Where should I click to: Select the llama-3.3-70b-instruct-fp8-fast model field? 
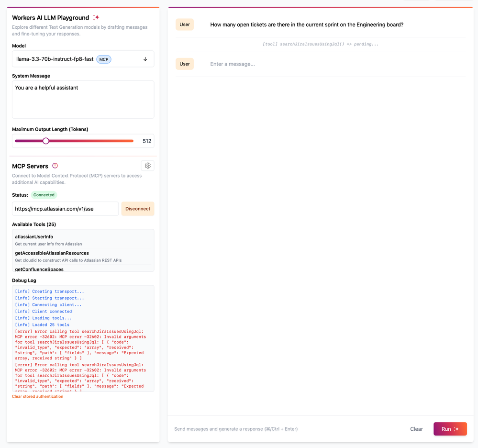(x=83, y=59)
